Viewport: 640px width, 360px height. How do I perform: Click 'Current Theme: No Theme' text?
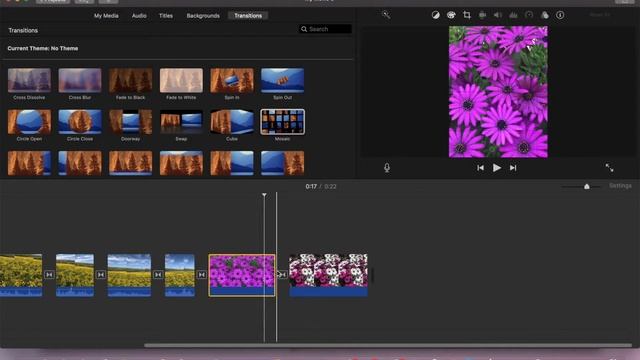pos(43,48)
